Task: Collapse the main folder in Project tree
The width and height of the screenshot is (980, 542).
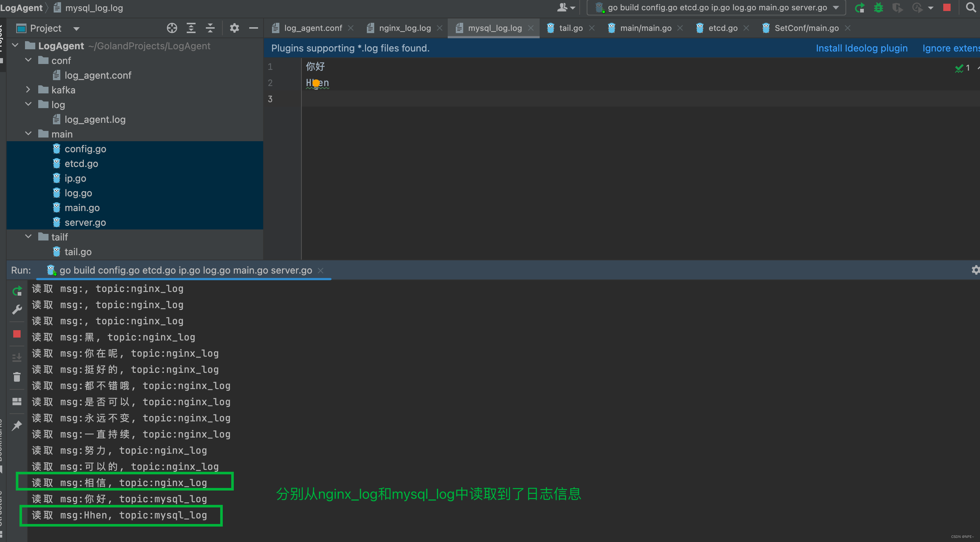Action: (28, 133)
